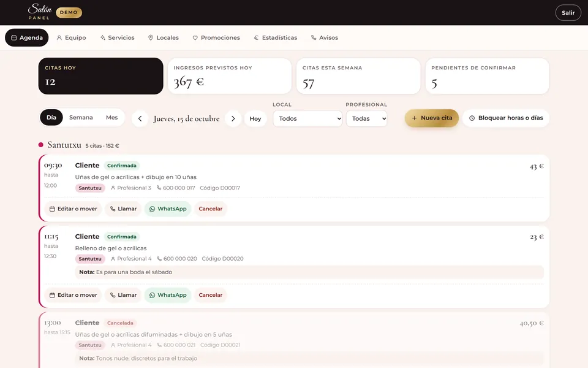Click sparkle icon in Servicios tab
Viewport: 588px width, 368px height.
103,37
